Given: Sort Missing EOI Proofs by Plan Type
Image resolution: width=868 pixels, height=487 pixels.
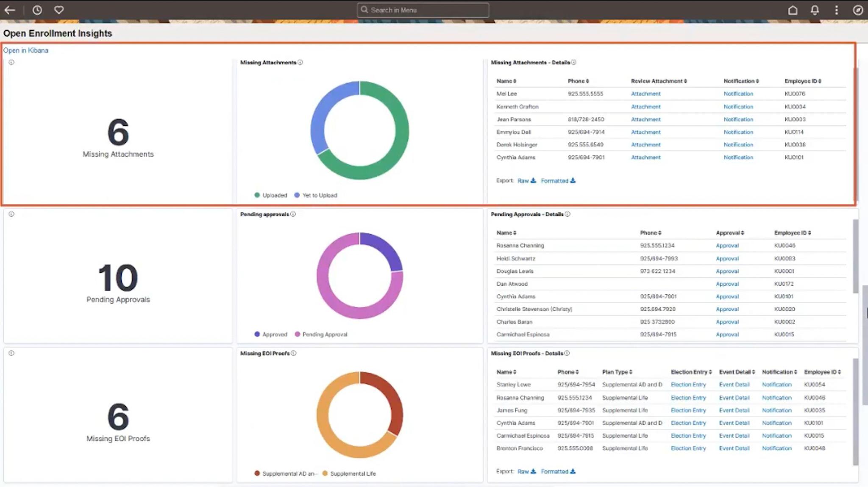Looking at the screenshot, I should (x=617, y=372).
